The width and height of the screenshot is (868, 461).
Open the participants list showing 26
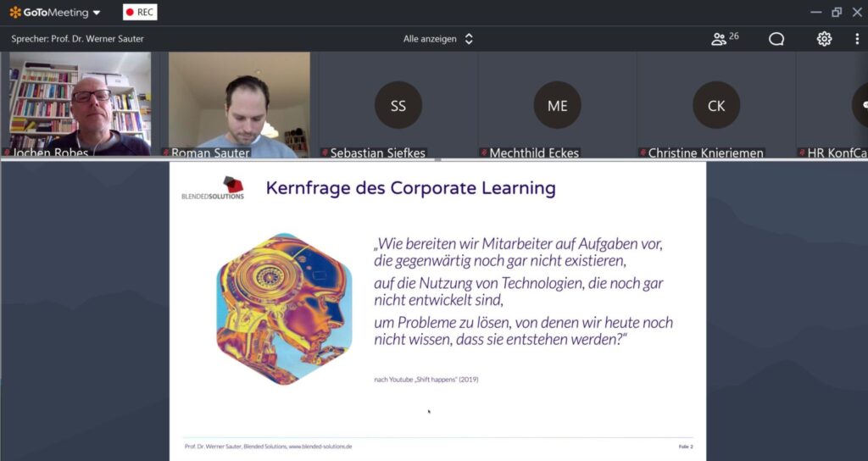[x=725, y=38]
